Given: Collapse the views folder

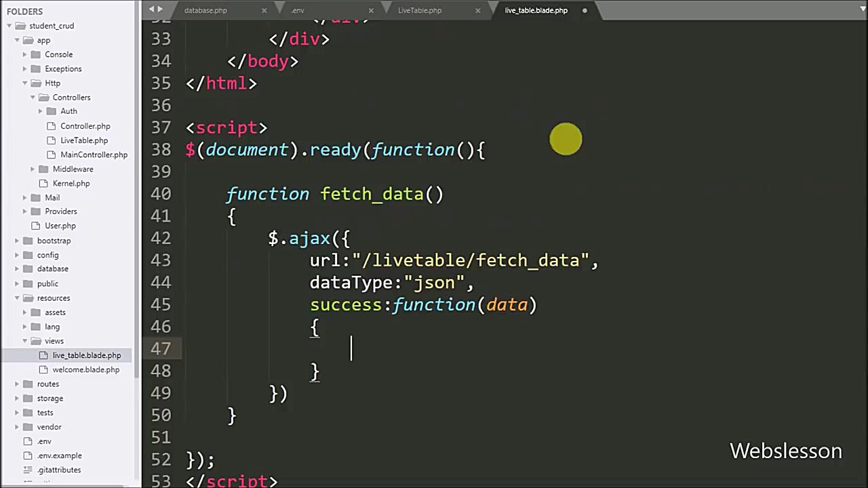Looking at the screenshot, I should [25, 341].
